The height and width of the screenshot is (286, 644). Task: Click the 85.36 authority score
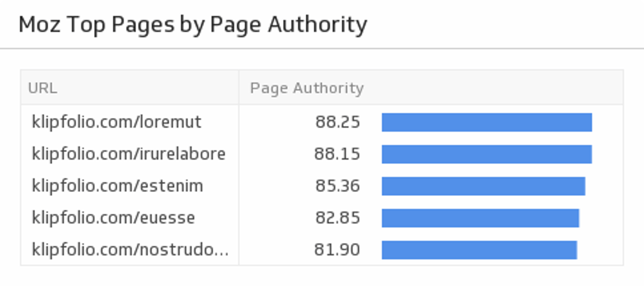(337, 186)
